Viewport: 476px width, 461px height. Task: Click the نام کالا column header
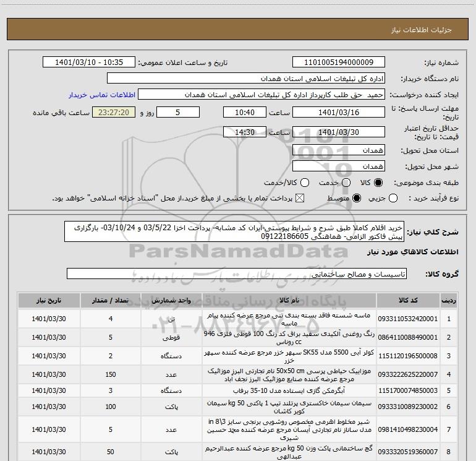(x=289, y=300)
